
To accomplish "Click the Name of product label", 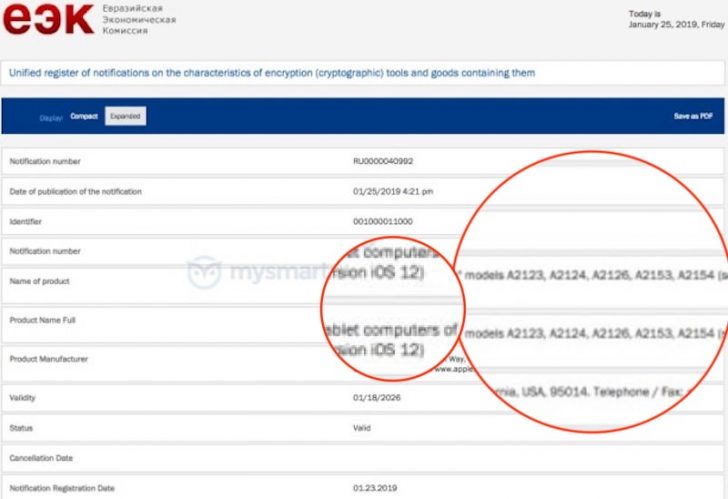I will point(39,282).
